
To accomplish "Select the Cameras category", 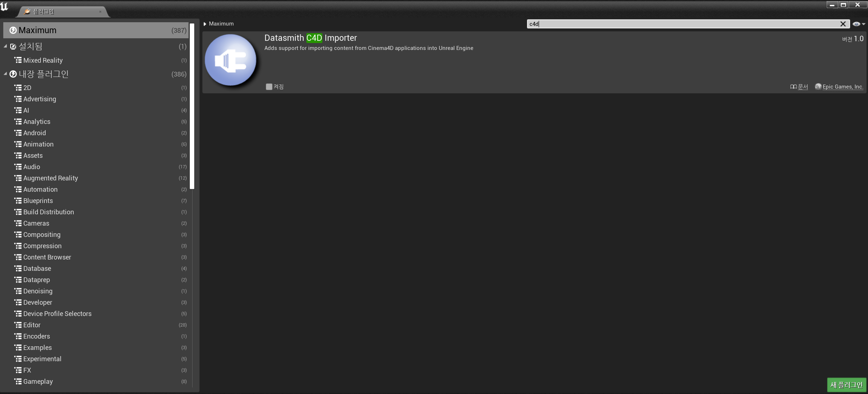I will [x=96, y=223].
